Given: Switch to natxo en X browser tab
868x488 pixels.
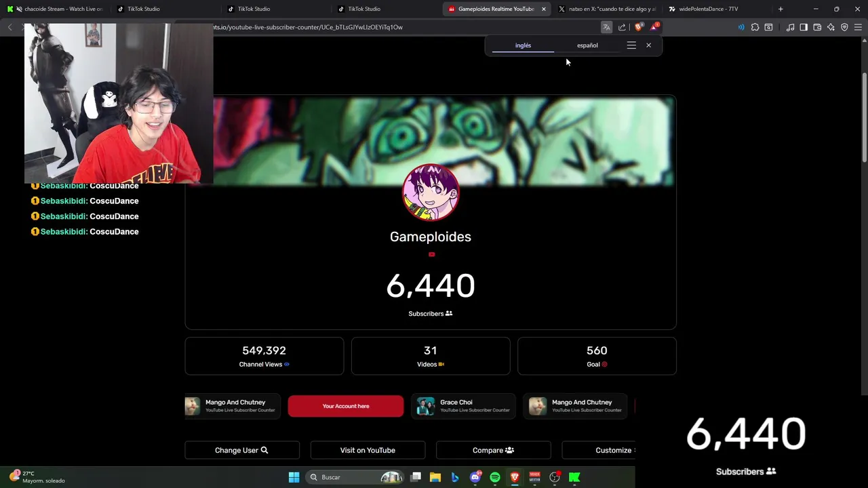Looking at the screenshot, I should (607, 9).
